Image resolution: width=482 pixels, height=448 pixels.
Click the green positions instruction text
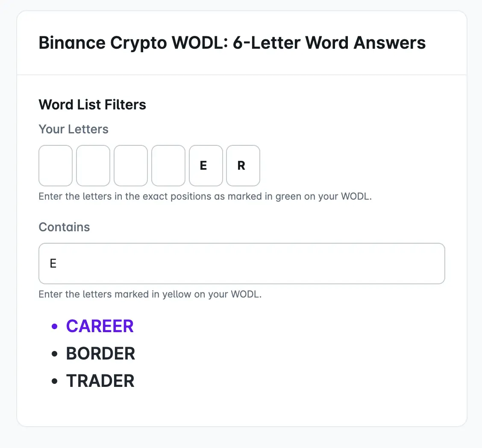205,196
